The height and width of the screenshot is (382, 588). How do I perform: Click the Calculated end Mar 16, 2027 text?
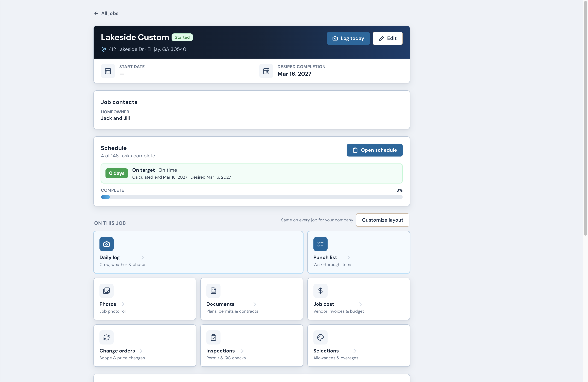(x=160, y=177)
